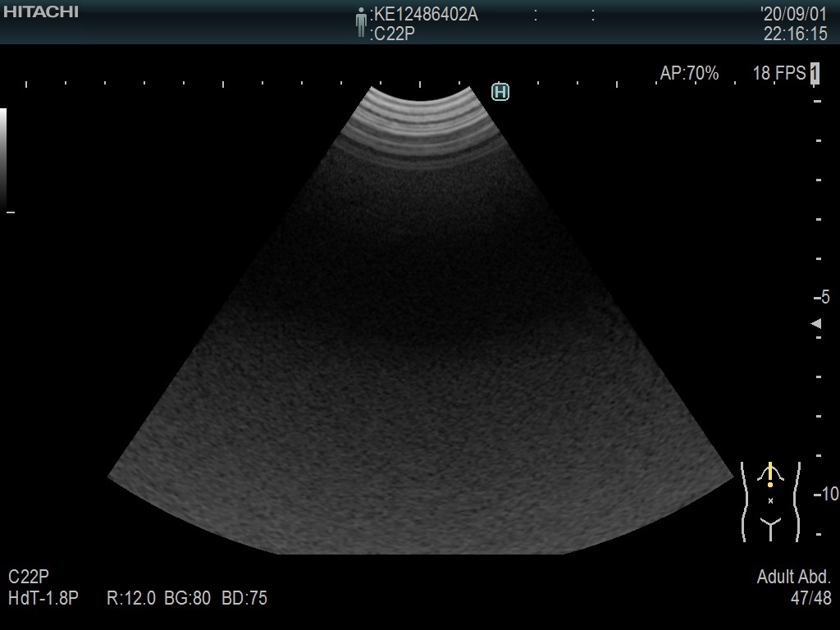Click the H orientation marker
840x630 pixels.
pos(500,93)
